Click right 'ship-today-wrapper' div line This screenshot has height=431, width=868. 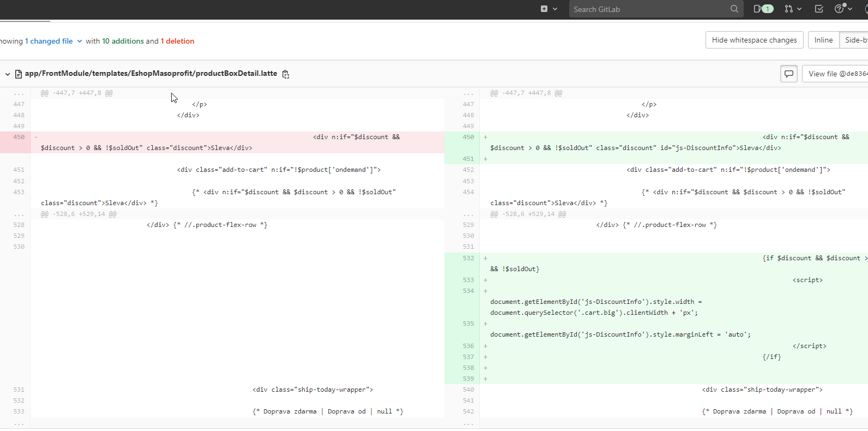click(x=762, y=390)
